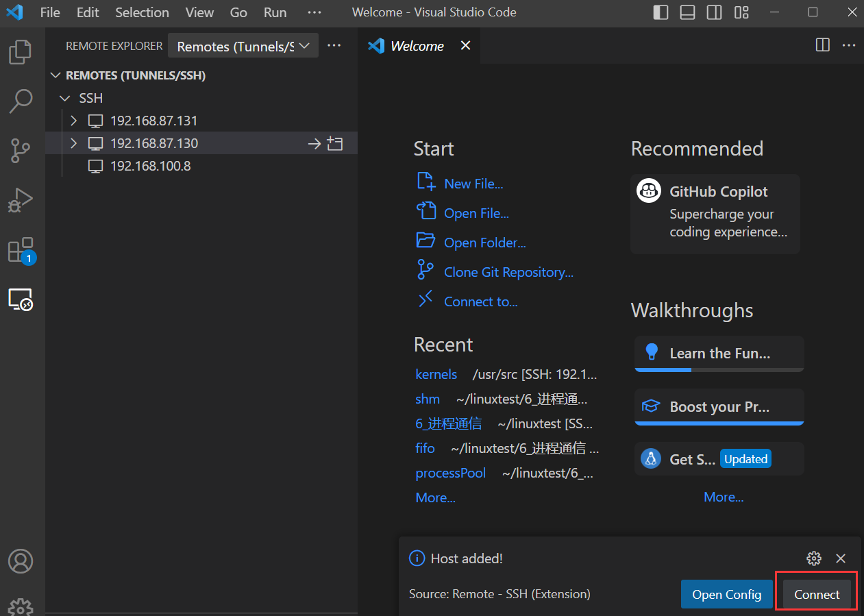This screenshot has width=864, height=616.
Task: Toggle bottom panel layout icon
Action: click(687, 12)
